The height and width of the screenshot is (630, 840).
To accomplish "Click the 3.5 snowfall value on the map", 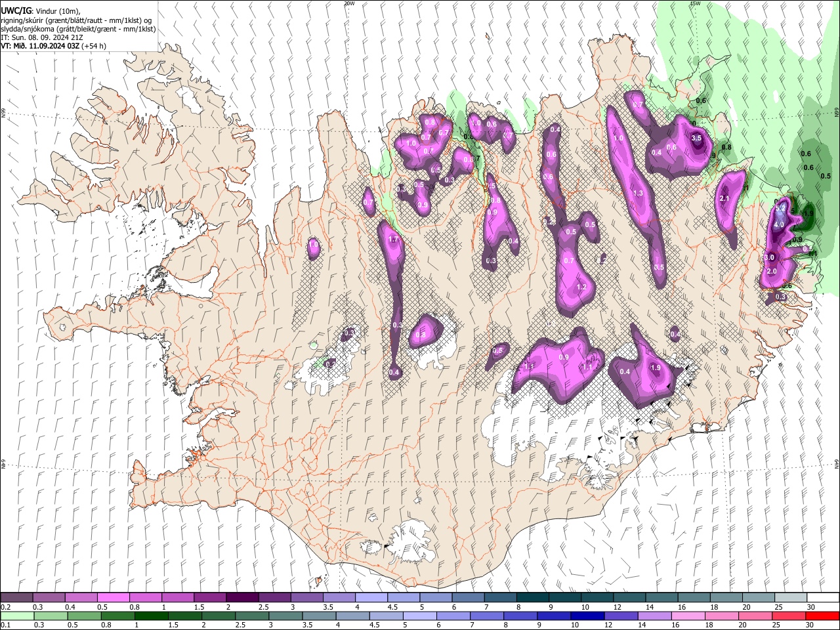I will tap(697, 138).
